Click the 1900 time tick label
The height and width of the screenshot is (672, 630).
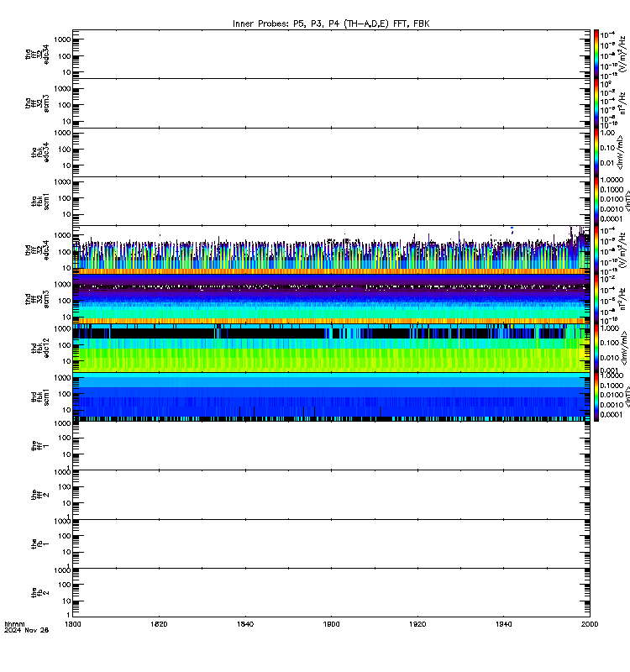pyautogui.click(x=331, y=624)
